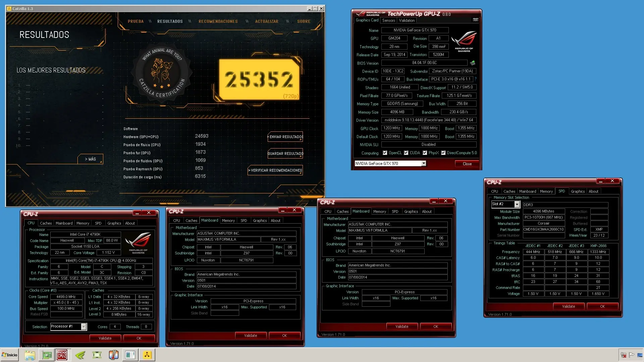Click the ROG logo in CPU-Z CPU tab
The height and width of the screenshot is (362, 644).
coord(138,242)
